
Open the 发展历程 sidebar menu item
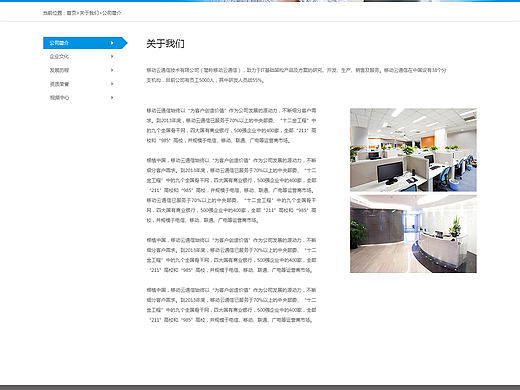point(59,70)
